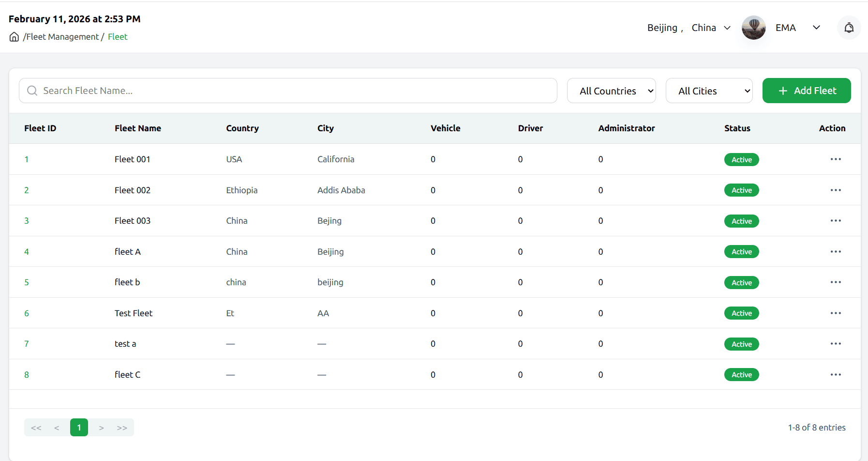Go to the next page arrow
The height and width of the screenshot is (461, 868).
pos(101,428)
